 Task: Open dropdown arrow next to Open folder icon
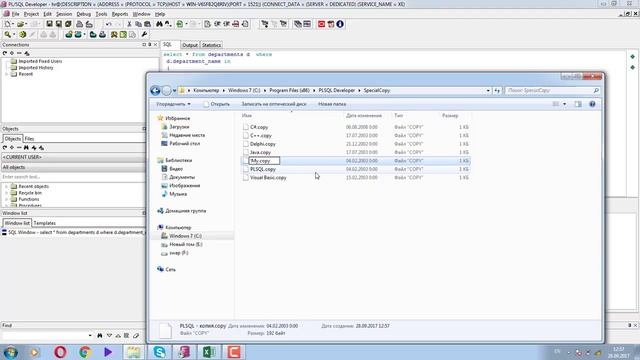26,24
